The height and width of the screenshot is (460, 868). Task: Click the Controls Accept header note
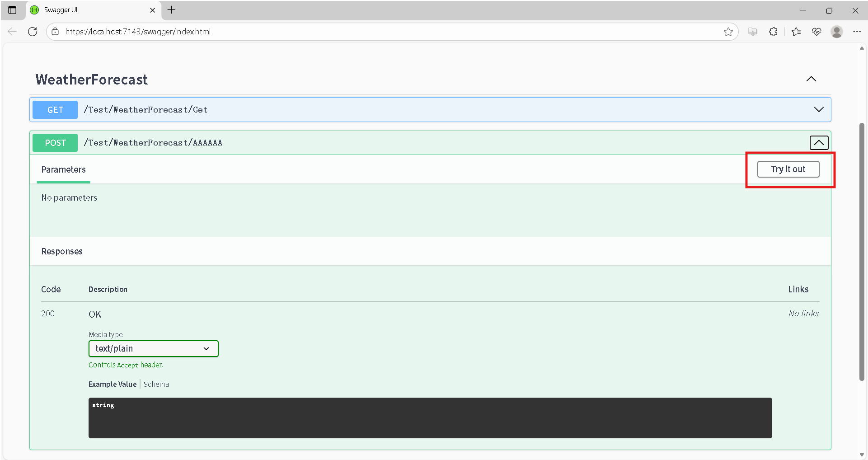[126, 365]
